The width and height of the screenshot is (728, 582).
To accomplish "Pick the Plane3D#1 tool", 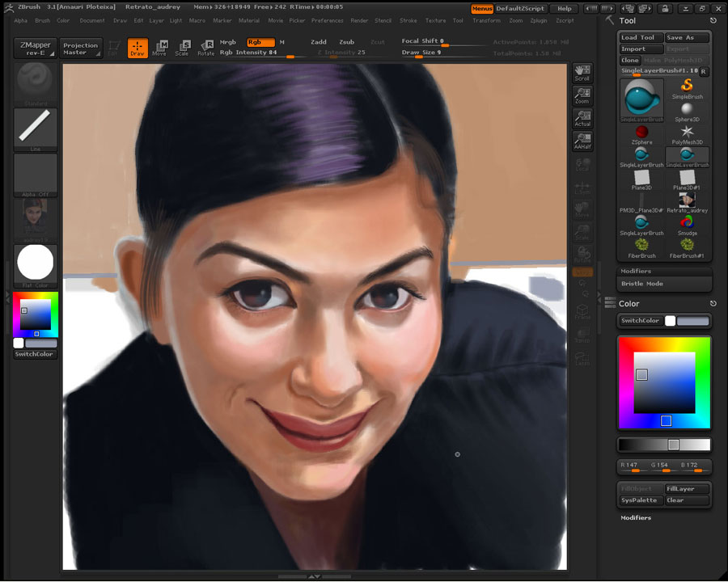I will pyautogui.click(x=687, y=180).
